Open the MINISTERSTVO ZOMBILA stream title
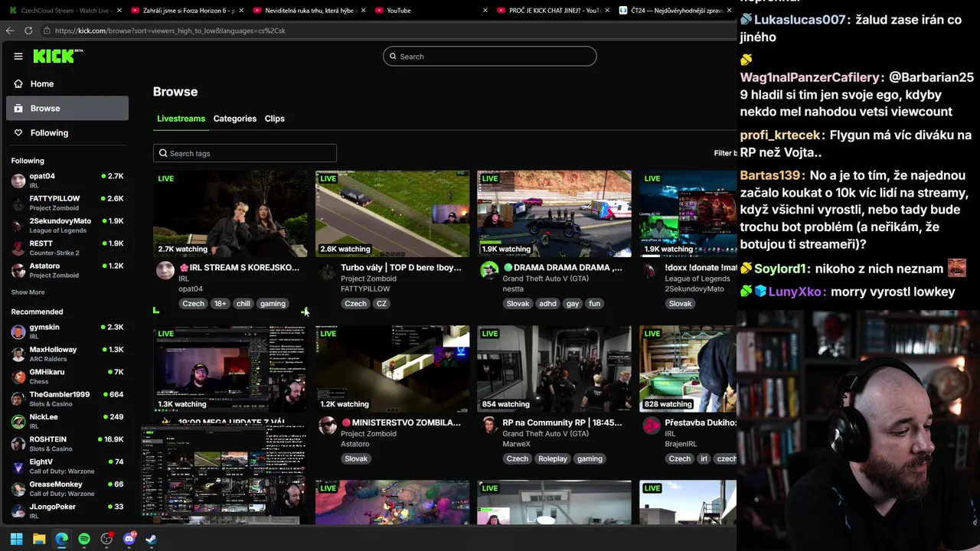 pos(400,422)
